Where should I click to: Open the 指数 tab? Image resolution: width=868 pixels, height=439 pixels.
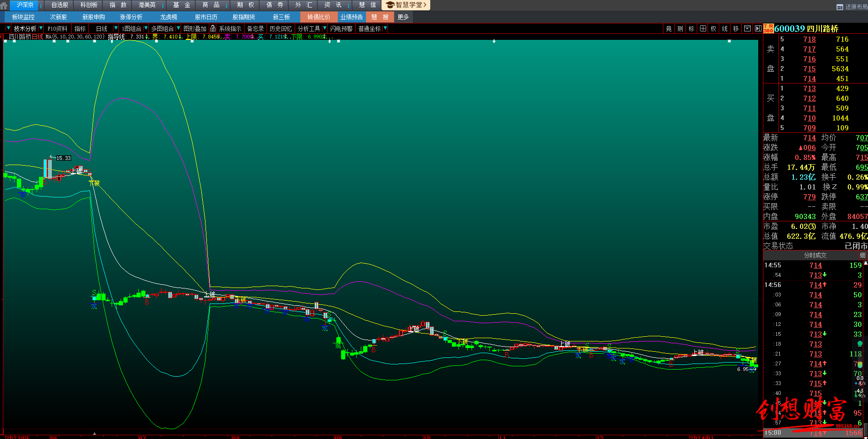(118, 5)
